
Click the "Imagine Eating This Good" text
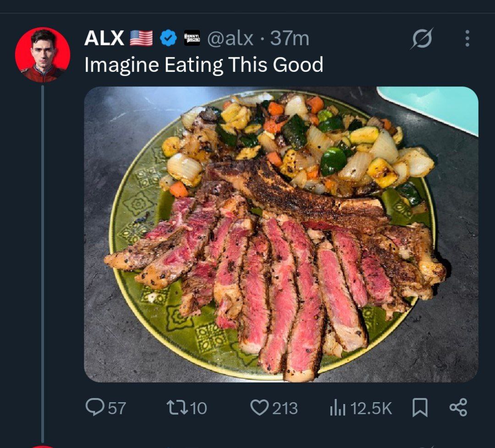click(203, 65)
